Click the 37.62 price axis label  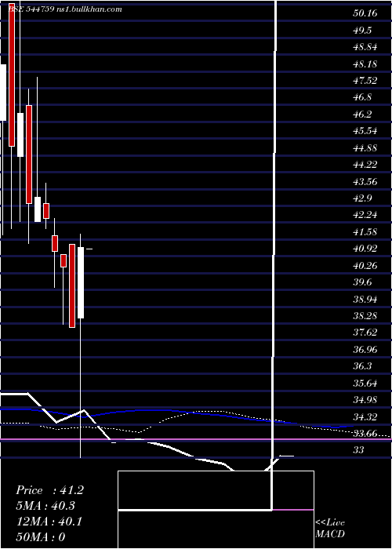click(365, 333)
